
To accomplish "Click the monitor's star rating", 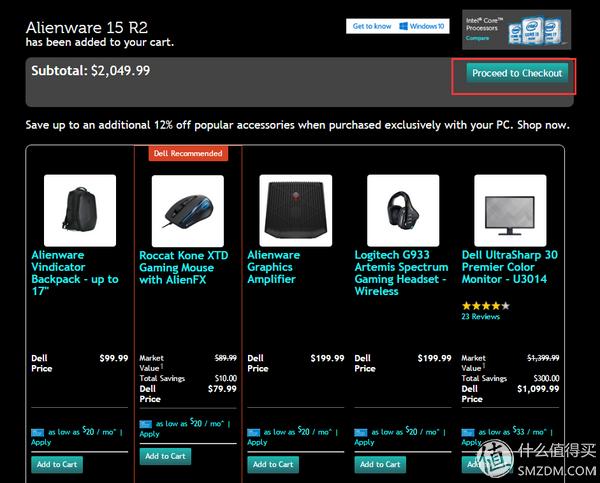I will click(485, 305).
